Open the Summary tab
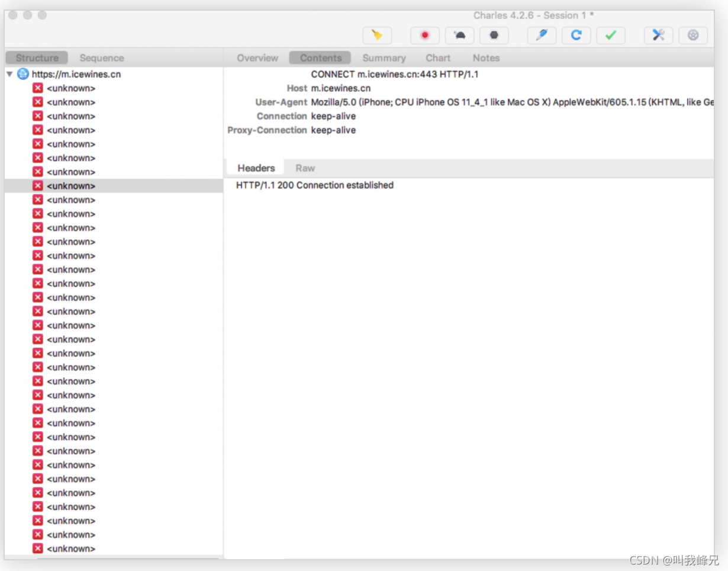 point(384,58)
